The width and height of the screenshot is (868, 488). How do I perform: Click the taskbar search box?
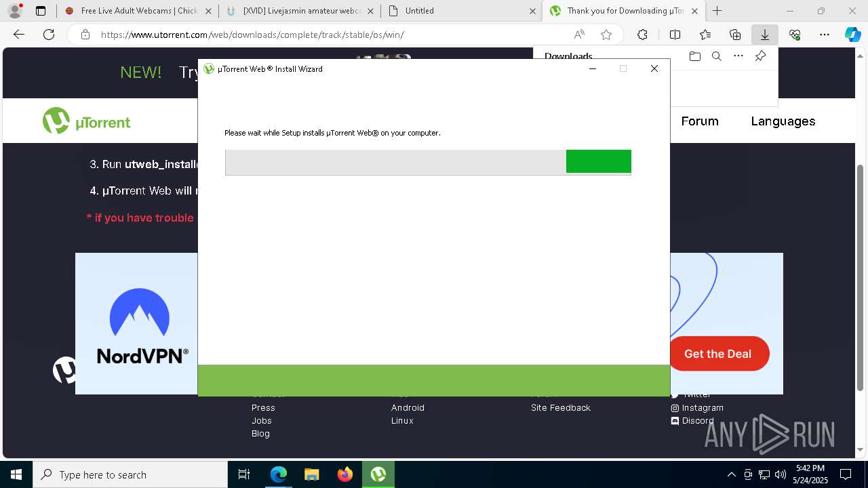[x=130, y=474]
